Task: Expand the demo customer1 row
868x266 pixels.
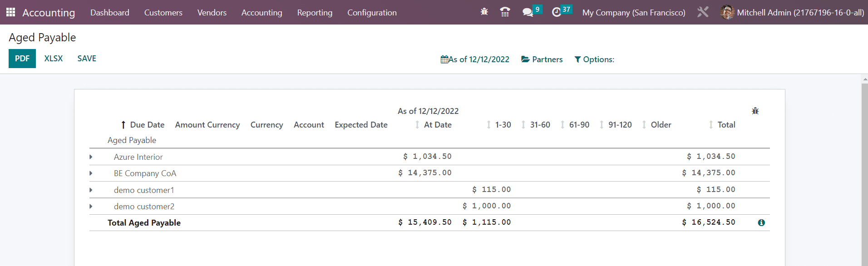Action: point(91,190)
